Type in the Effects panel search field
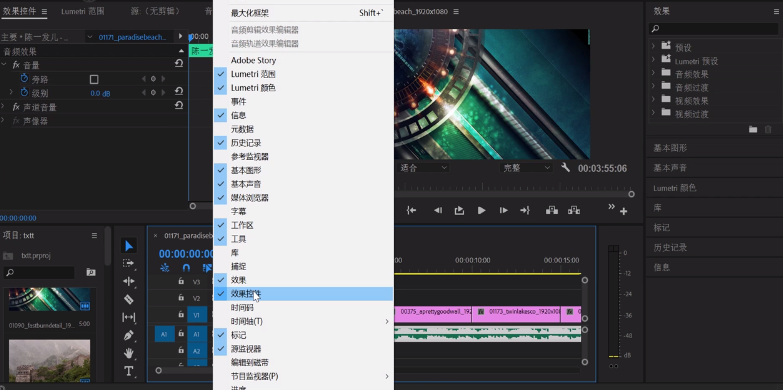 pyautogui.click(x=714, y=29)
